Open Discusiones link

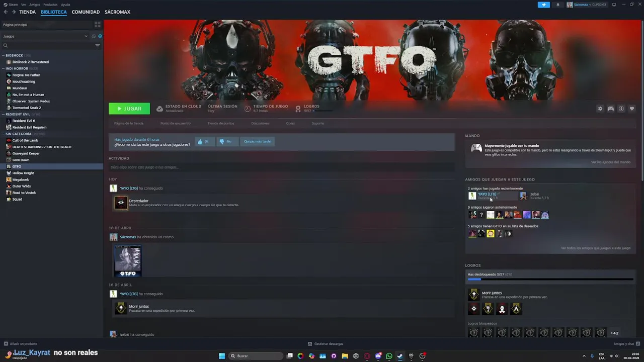pos(260,123)
